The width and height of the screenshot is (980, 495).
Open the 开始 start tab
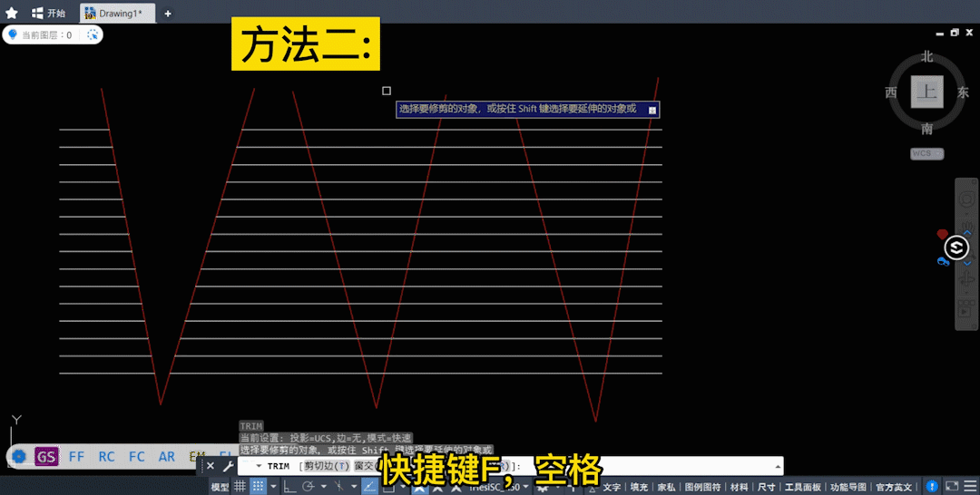tap(48, 13)
